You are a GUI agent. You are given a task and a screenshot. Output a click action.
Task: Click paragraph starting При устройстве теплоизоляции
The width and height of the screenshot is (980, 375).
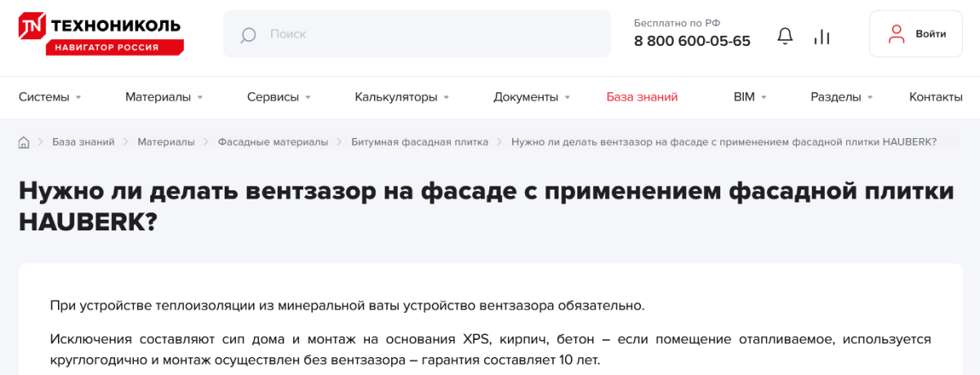point(347,306)
